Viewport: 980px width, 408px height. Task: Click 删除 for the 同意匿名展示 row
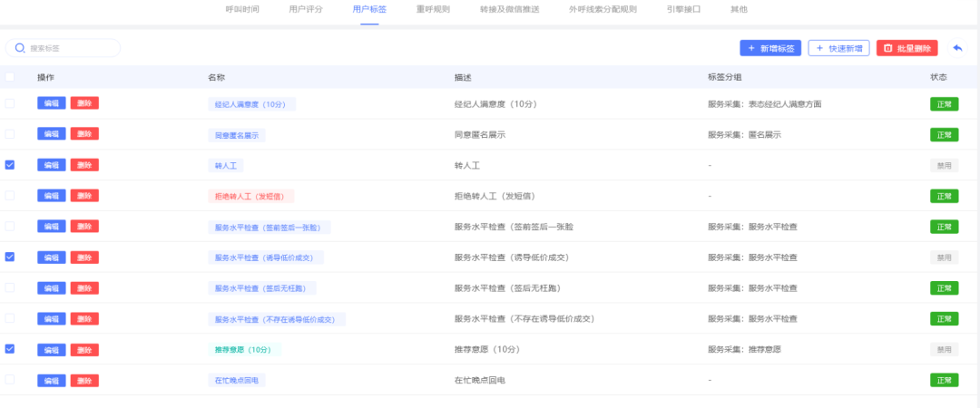tap(84, 133)
